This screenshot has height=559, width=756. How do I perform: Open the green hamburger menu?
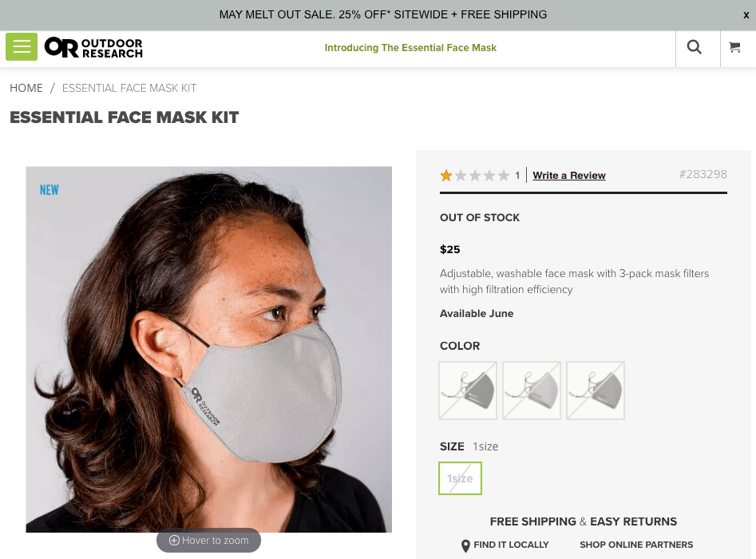pyautogui.click(x=22, y=47)
